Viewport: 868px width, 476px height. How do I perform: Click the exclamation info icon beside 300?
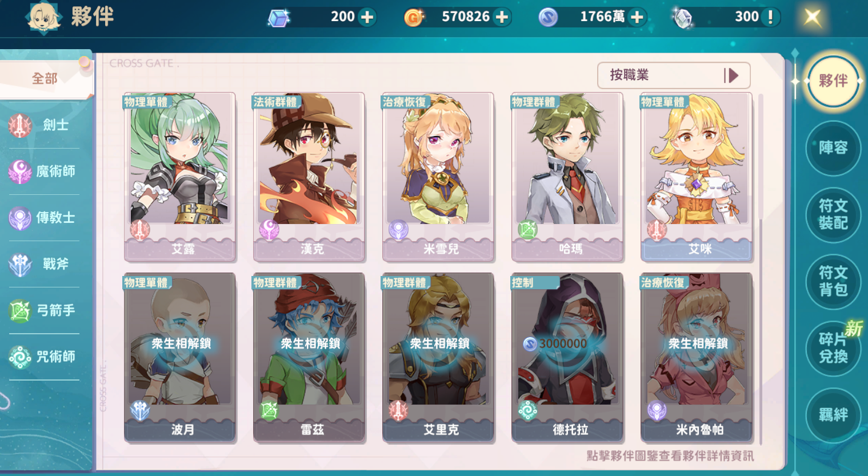tap(770, 17)
